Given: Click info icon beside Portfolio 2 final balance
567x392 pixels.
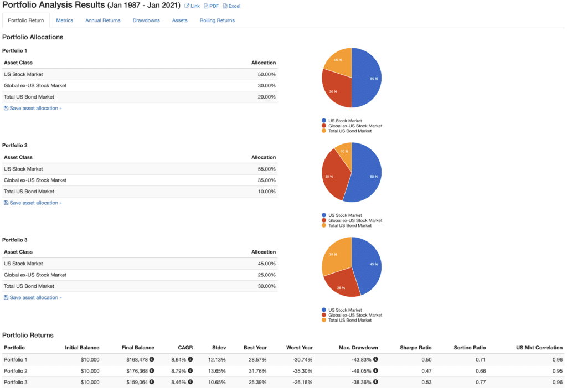Looking at the screenshot, I should (x=152, y=370).
